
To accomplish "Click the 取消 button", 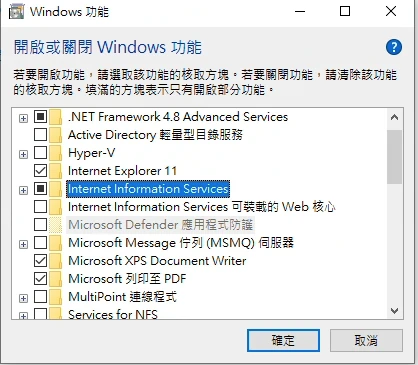I will pyautogui.click(x=366, y=341).
